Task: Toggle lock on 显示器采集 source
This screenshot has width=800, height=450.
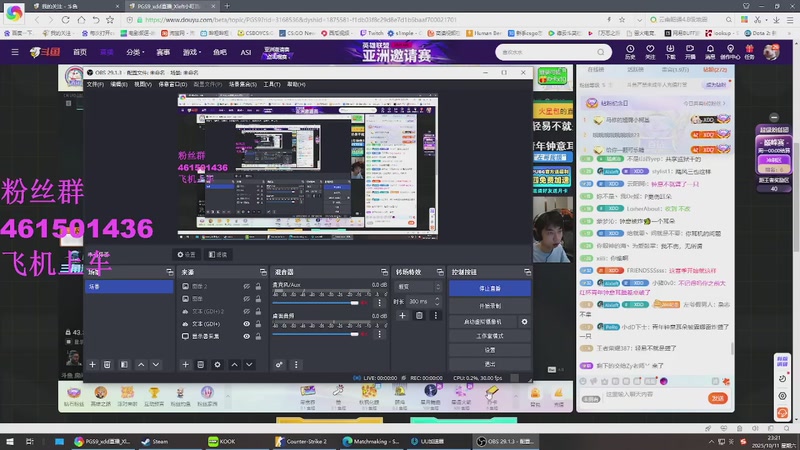Action: (x=258, y=336)
